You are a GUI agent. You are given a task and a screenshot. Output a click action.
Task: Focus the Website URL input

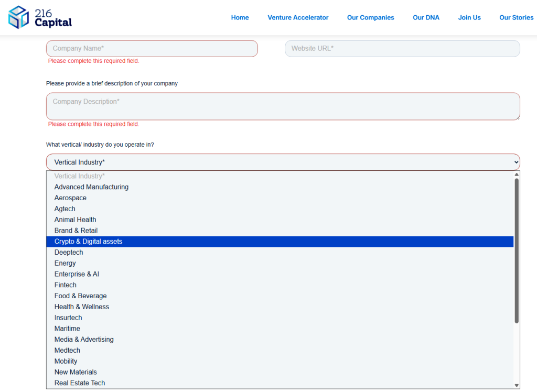pyautogui.click(x=402, y=49)
